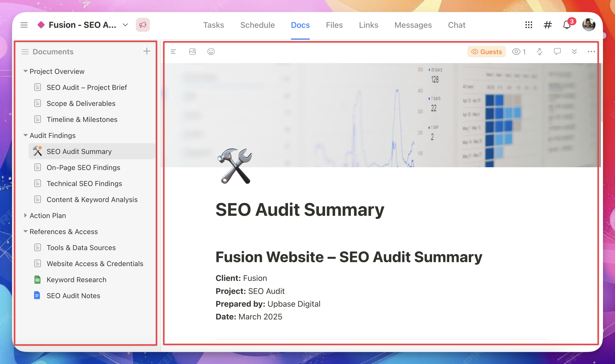Click the pink megaphone announcement icon
The height and width of the screenshot is (364, 615).
tap(143, 25)
